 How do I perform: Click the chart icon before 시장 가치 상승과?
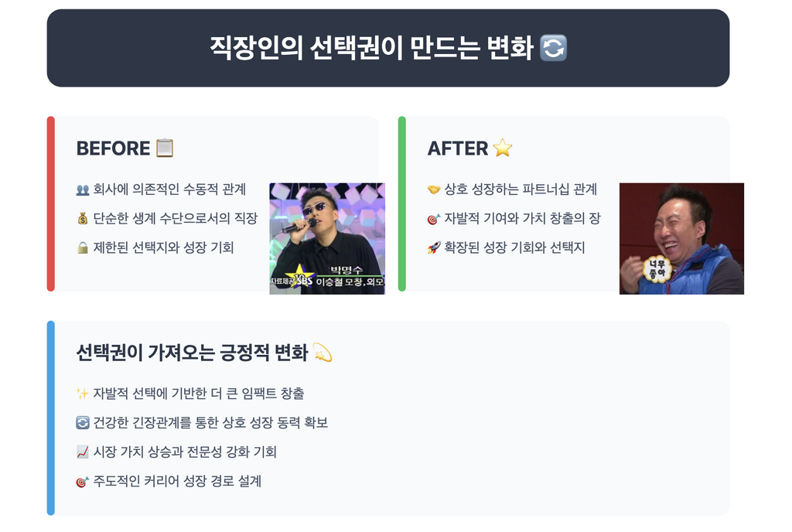[x=82, y=452]
